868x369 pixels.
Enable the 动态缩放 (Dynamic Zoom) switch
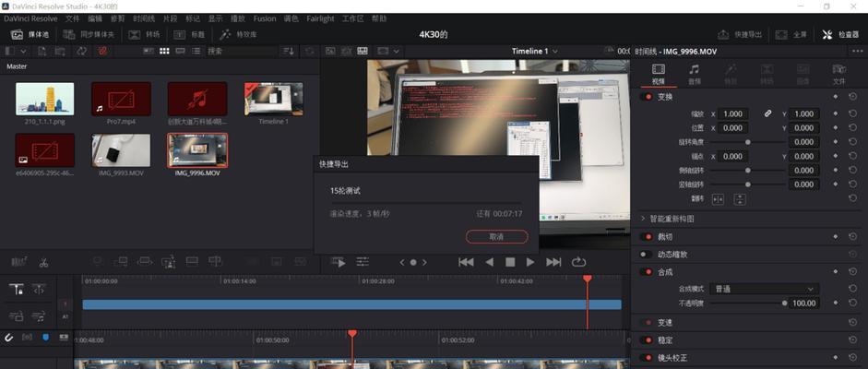646,255
